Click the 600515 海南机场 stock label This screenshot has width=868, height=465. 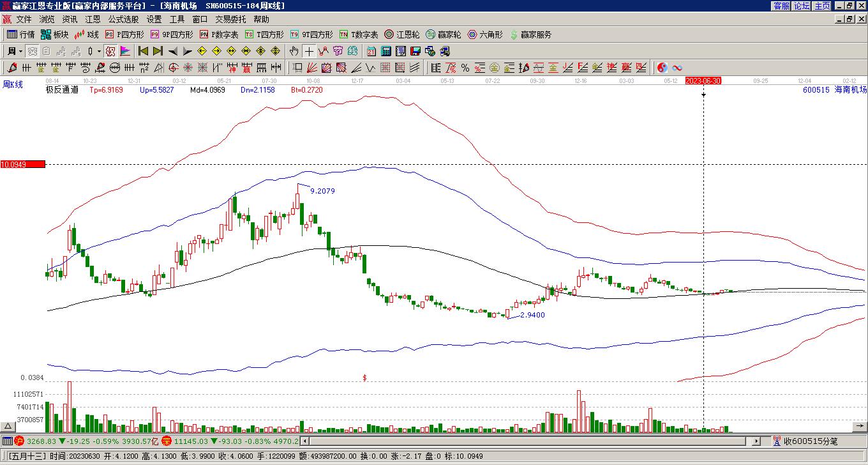835,90
